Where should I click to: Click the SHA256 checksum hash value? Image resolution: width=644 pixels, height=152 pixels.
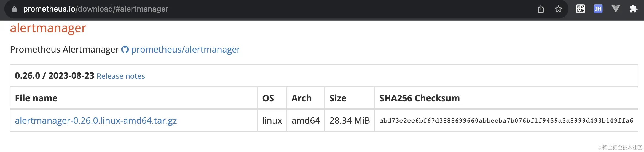[506, 120]
